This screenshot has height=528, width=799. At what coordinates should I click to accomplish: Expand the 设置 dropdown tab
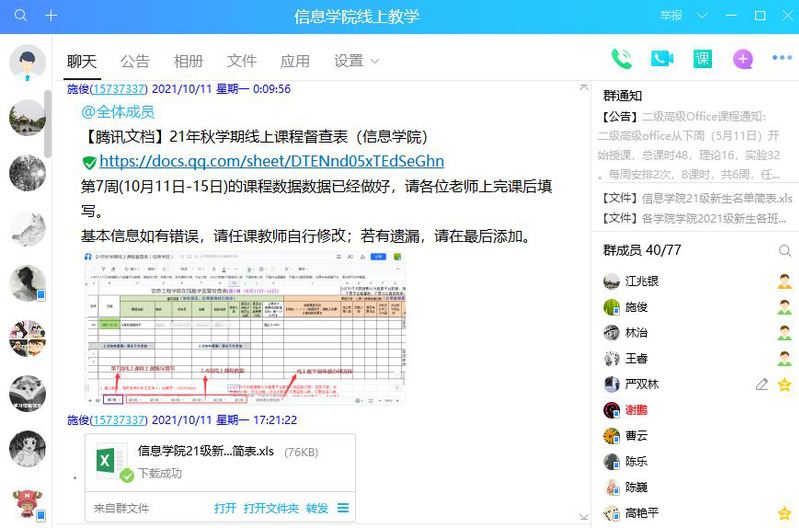(x=356, y=61)
